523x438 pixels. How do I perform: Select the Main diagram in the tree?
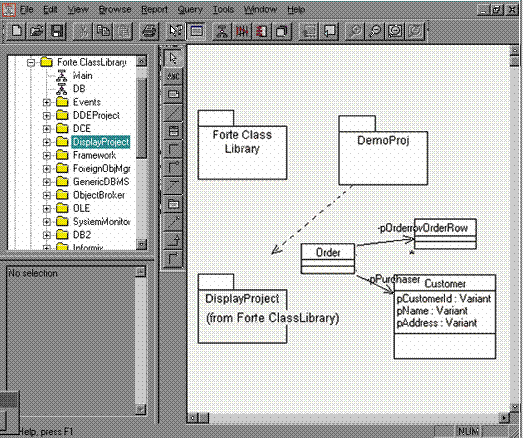[82, 76]
